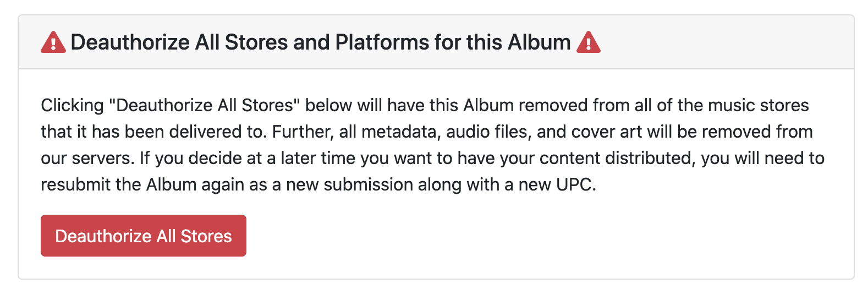
Task: Click the empty gray card header area
Action: pyautogui.click(x=726, y=42)
